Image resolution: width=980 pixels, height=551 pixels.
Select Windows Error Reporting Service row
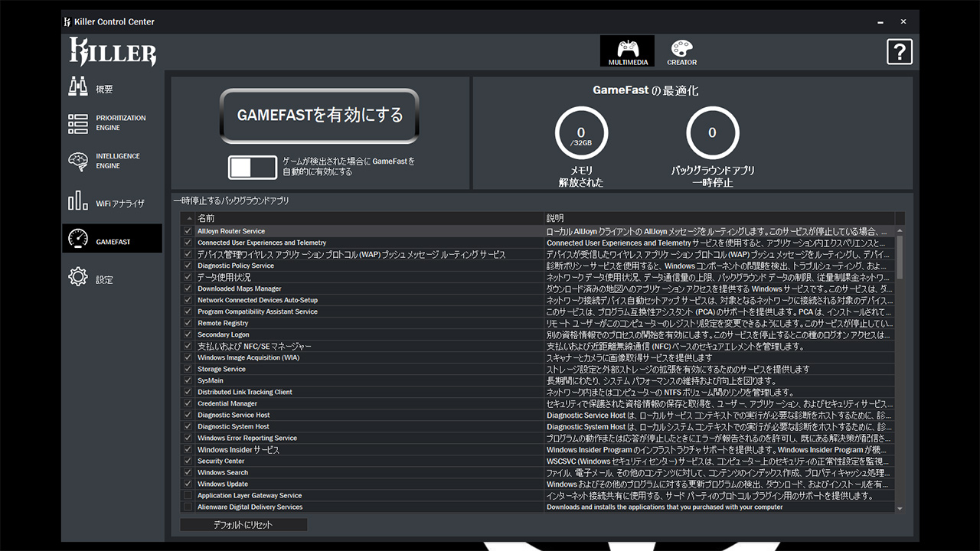pyautogui.click(x=537, y=438)
